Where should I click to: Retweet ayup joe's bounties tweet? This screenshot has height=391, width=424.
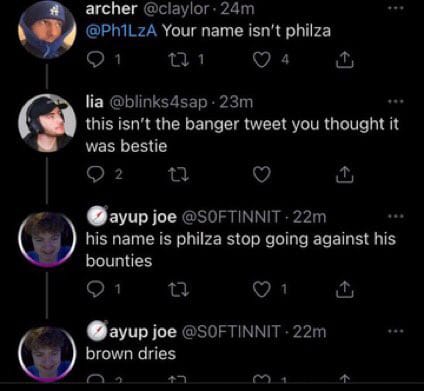tap(178, 289)
